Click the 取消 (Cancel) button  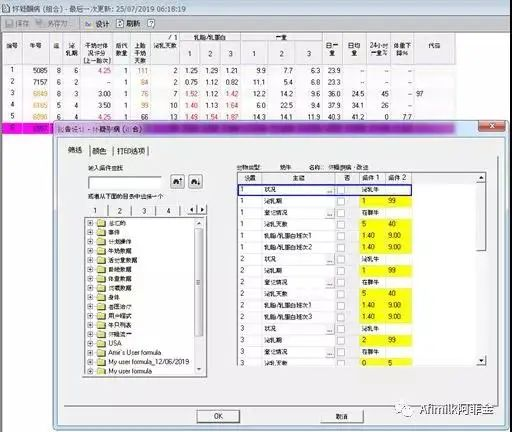point(342,416)
